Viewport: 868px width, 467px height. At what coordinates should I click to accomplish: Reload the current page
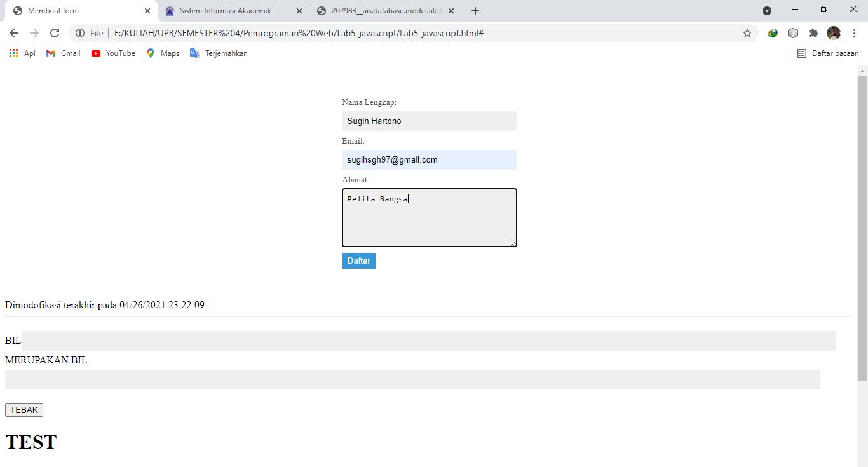point(55,32)
